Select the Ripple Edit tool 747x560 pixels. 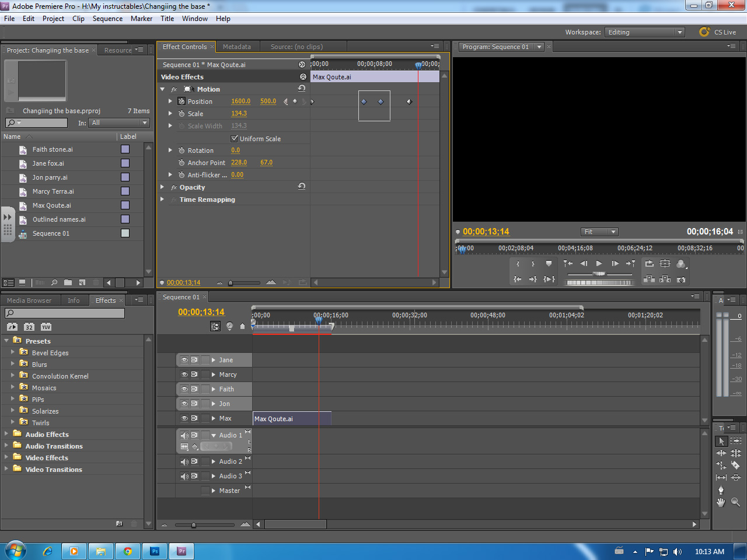click(721, 453)
